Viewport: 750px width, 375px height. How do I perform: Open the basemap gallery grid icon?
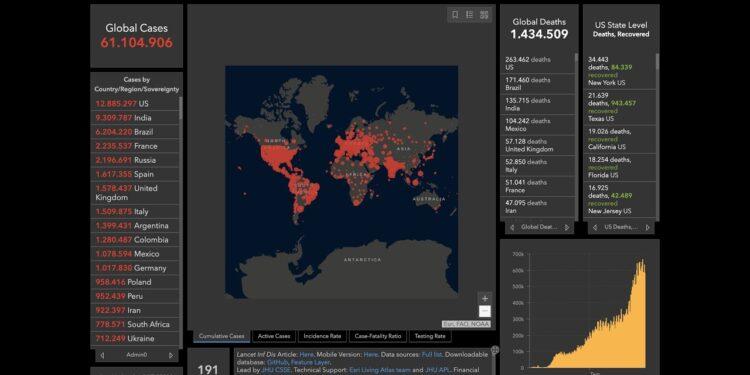pos(484,15)
